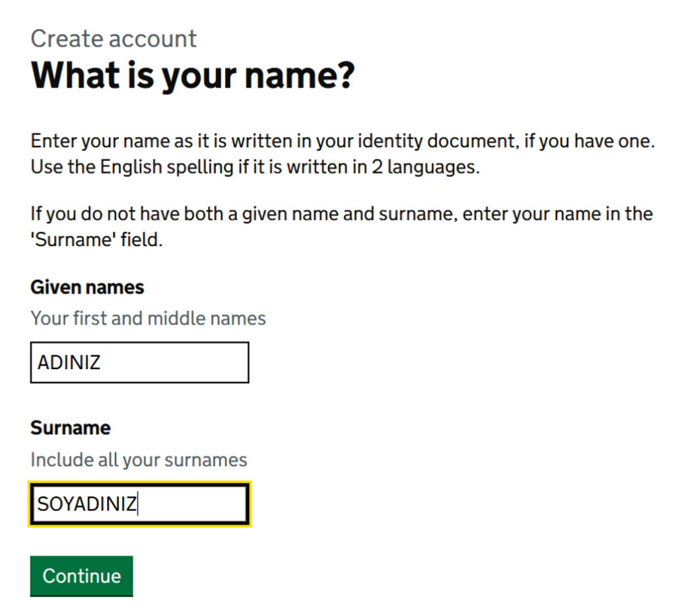Click the 'Enter your name as it is written' sentence
The width and height of the screenshot is (676, 616).
coord(198,141)
